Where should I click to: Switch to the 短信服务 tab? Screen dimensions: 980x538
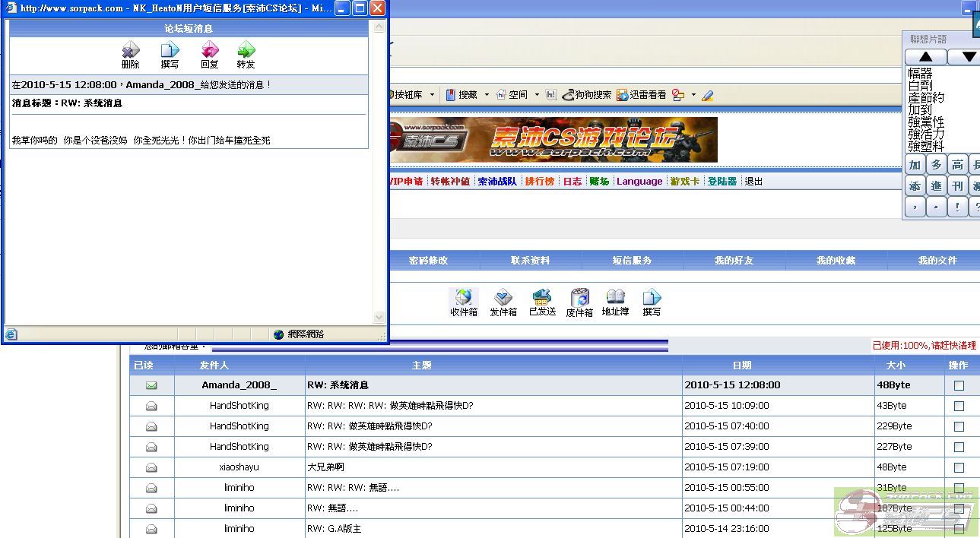[x=632, y=261]
